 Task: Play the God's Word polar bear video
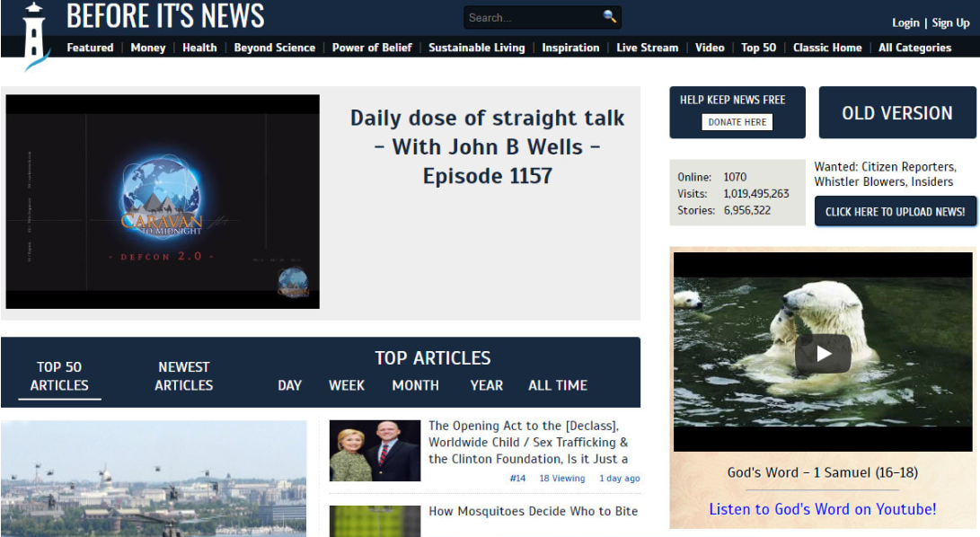click(823, 353)
